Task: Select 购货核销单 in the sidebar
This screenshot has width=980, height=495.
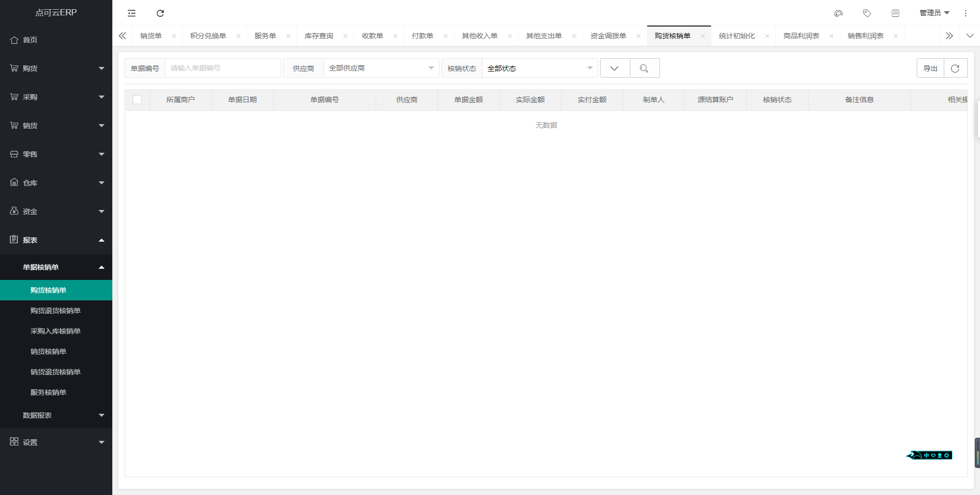Action: tap(56, 290)
